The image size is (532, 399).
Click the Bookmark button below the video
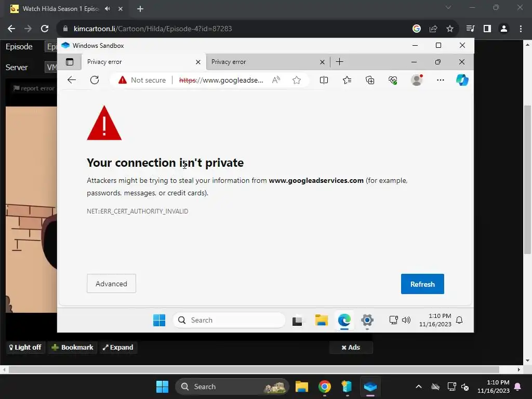[x=72, y=347]
